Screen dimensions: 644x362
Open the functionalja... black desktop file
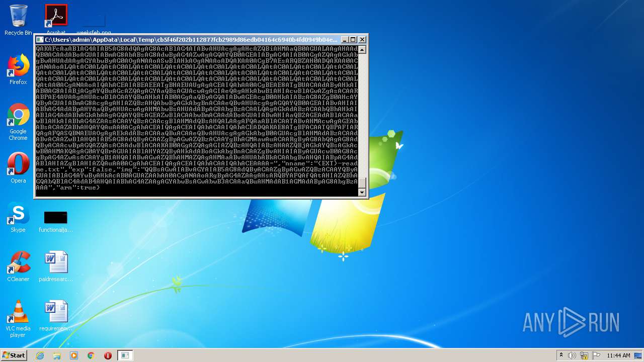[55, 221]
